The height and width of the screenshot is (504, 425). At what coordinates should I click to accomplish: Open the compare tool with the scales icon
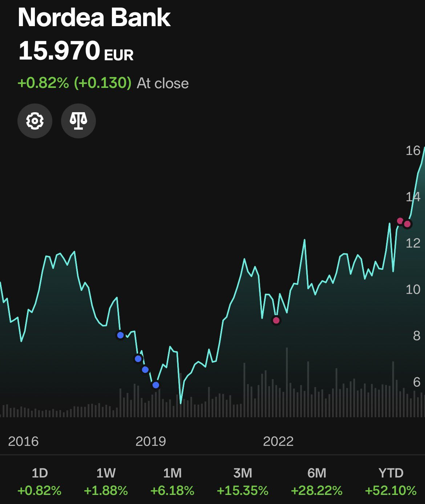78,121
